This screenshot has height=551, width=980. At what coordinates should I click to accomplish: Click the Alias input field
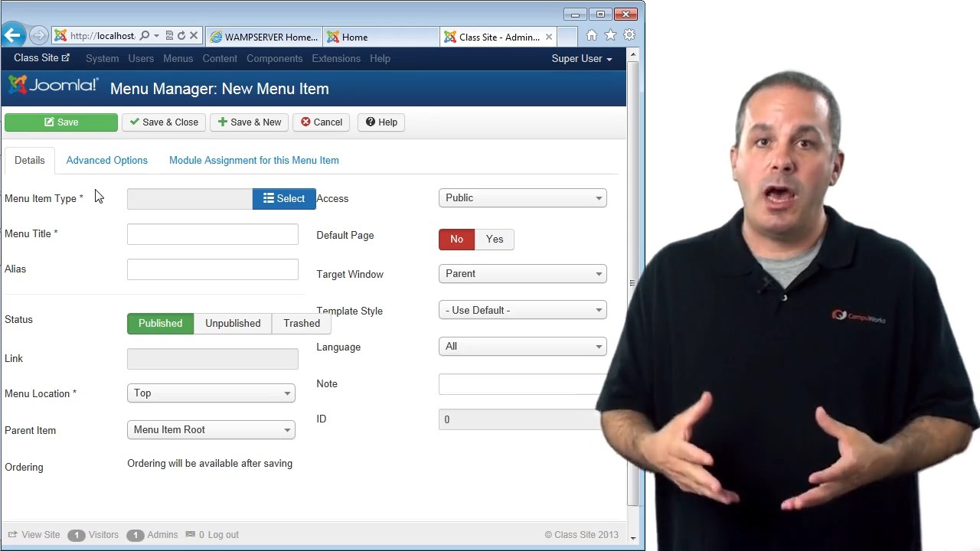(x=213, y=269)
